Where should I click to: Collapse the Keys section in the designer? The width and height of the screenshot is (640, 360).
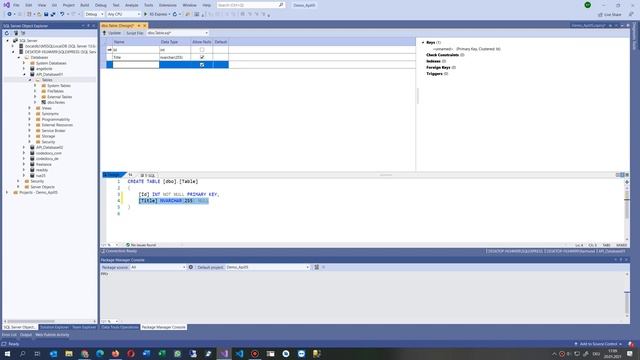pyautogui.click(x=423, y=42)
